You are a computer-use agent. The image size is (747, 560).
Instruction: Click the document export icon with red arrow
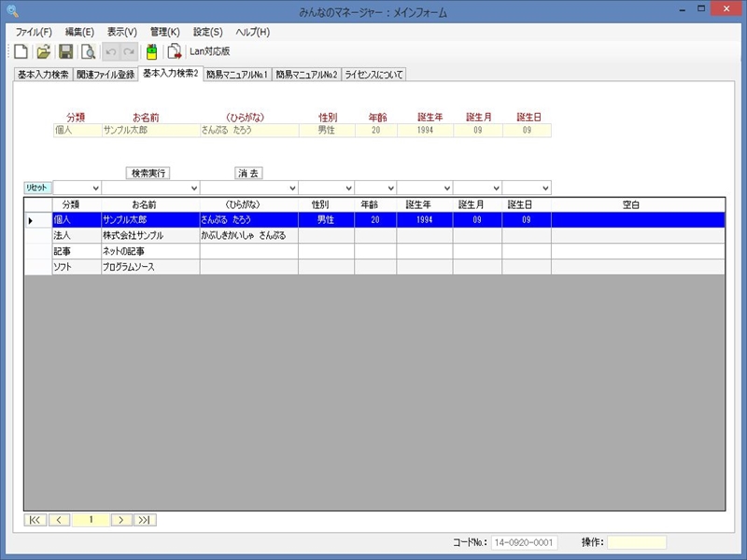click(x=174, y=51)
